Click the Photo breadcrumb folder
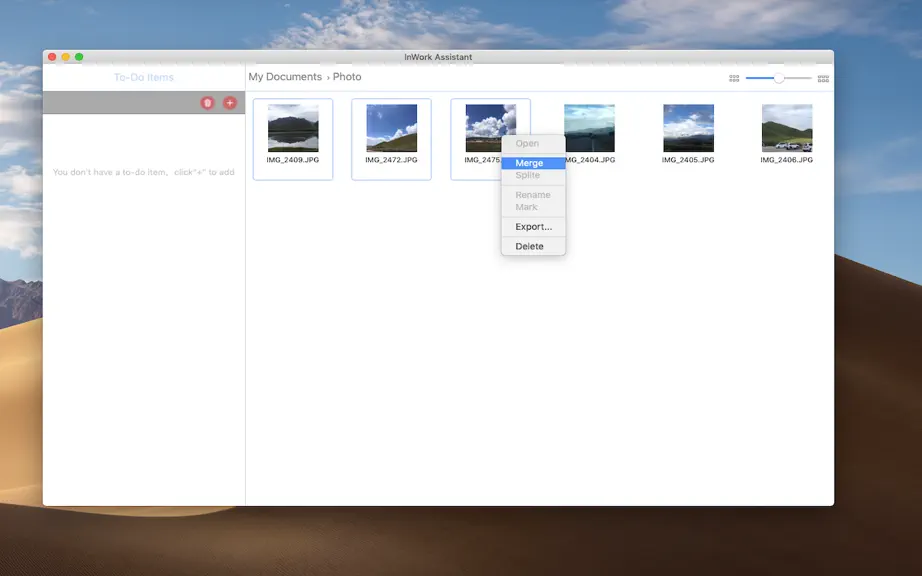 click(x=347, y=77)
